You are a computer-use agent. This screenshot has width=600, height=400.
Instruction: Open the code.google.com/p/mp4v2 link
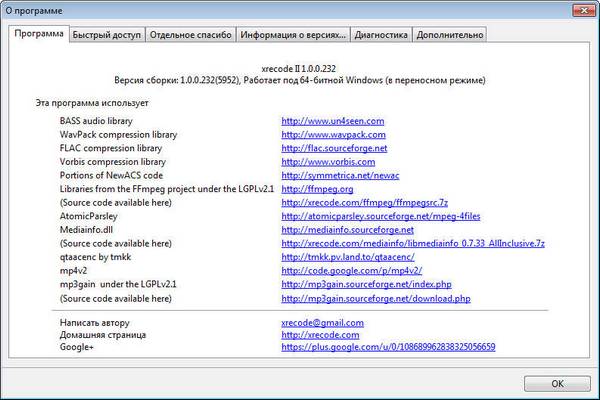click(x=352, y=271)
